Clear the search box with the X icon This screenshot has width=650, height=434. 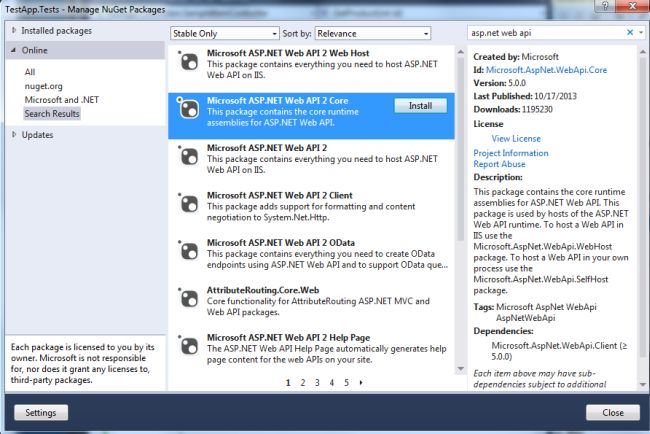(630, 32)
